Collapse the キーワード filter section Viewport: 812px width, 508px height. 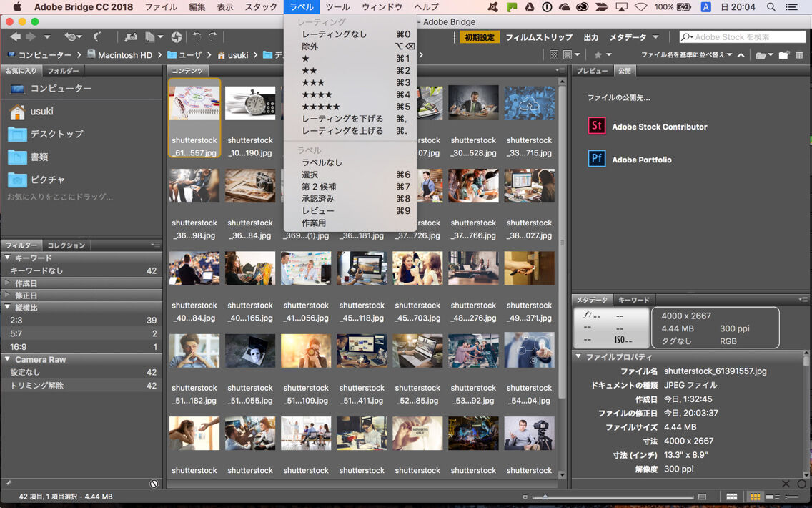7,258
